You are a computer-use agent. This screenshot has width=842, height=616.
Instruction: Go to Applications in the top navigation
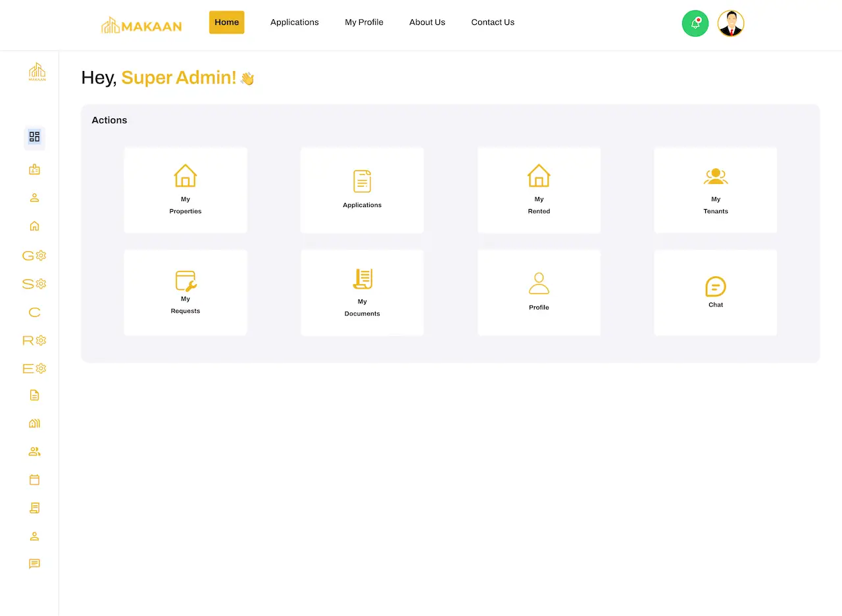pos(295,22)
